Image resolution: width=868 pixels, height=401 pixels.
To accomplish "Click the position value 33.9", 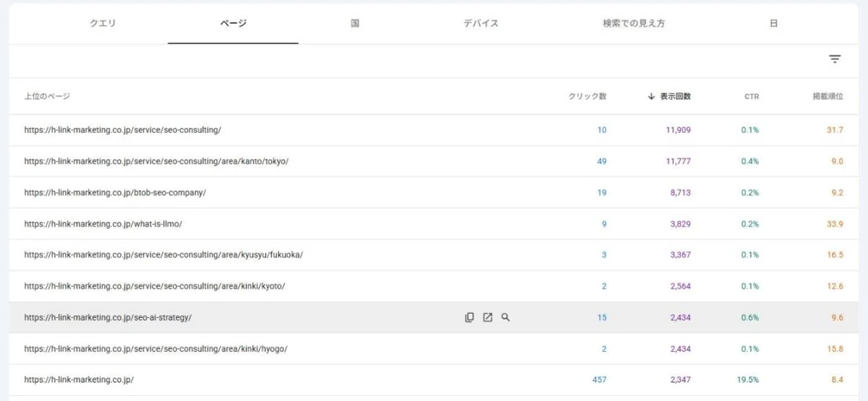I will 835,224.
